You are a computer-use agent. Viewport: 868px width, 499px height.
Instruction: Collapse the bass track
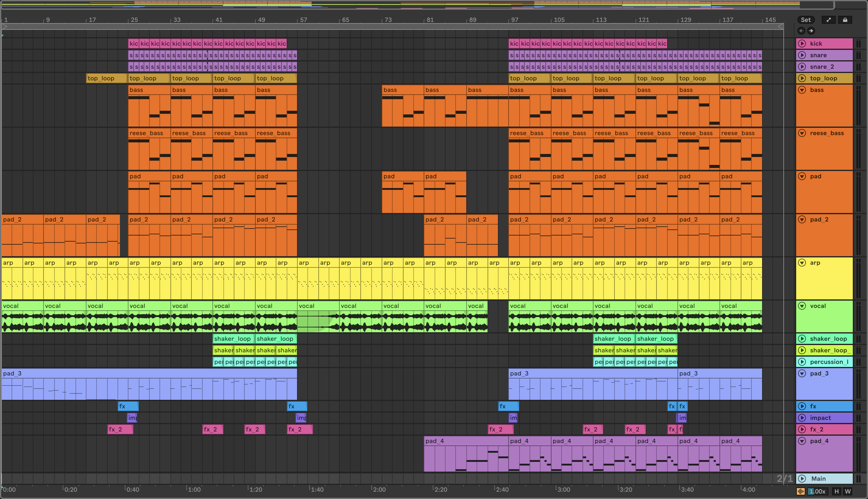802,90
